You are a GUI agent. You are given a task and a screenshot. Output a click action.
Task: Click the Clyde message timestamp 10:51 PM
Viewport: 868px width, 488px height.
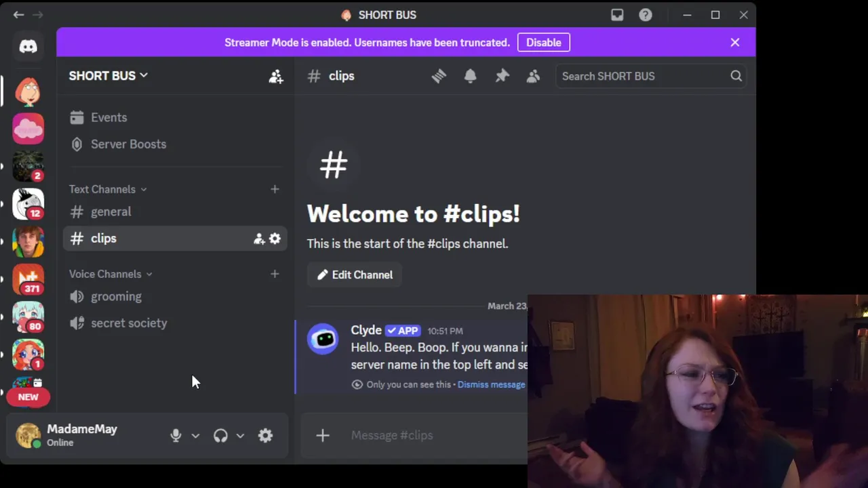[x=445, y=331]
